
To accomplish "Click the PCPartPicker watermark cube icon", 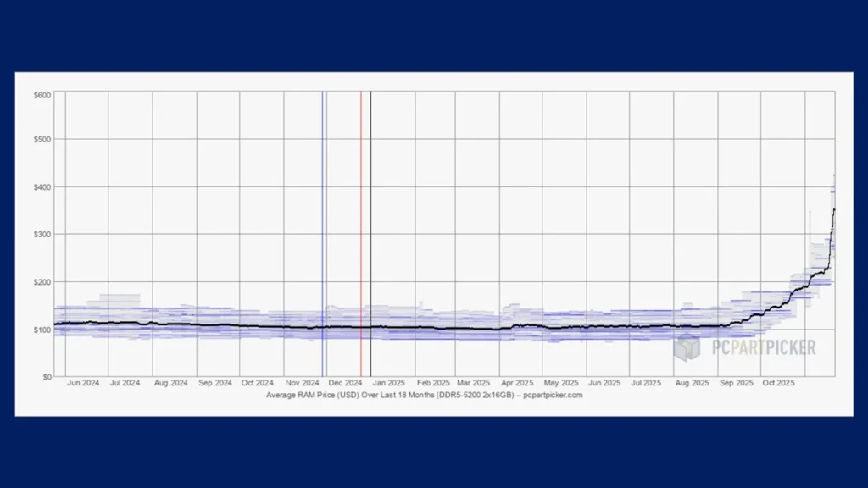I will coord(687,347).
